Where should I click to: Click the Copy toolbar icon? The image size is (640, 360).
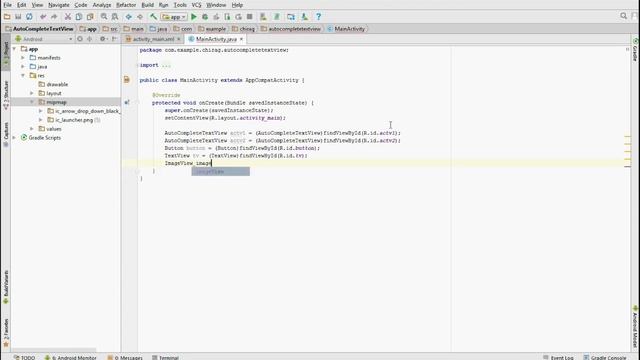click(x=79, y=17)
